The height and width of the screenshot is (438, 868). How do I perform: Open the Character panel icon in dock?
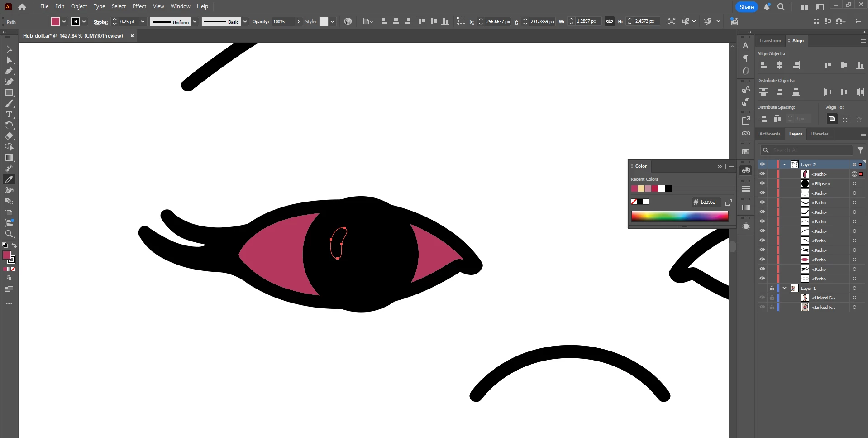coord(746,45)
